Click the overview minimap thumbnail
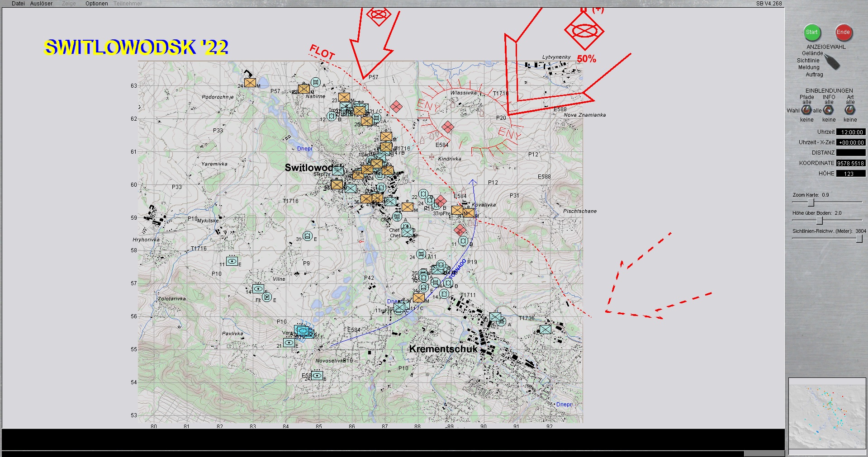 pyautogui.click(x=826, y=413)
